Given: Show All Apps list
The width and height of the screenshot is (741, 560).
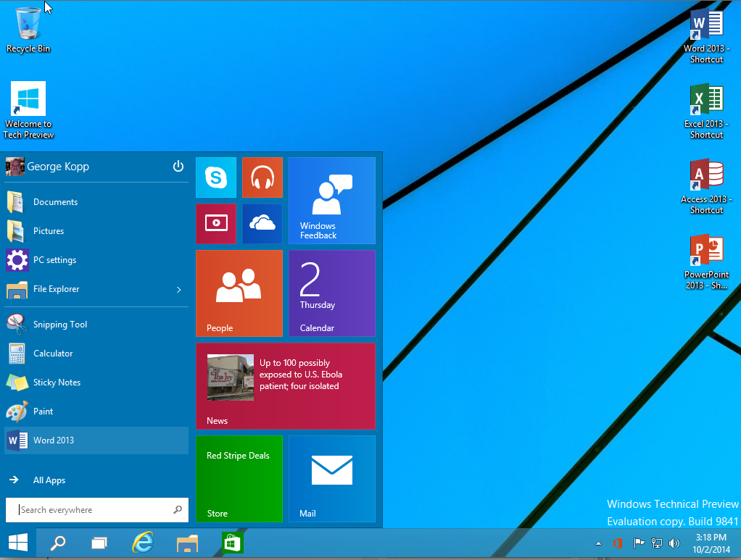Looking at the screenshot, I should [x=96, y=480].
